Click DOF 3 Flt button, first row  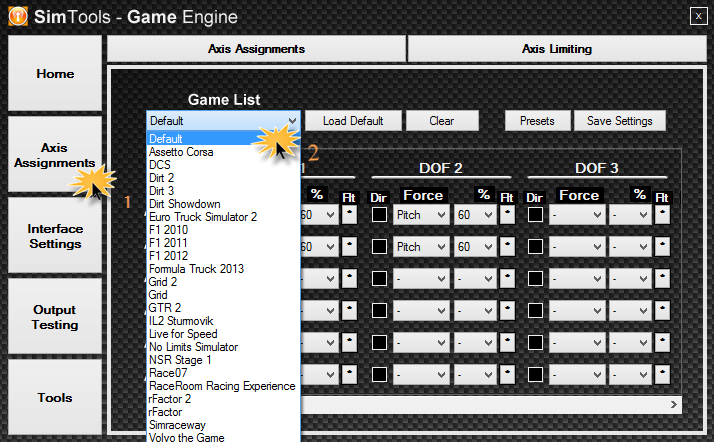662,215
